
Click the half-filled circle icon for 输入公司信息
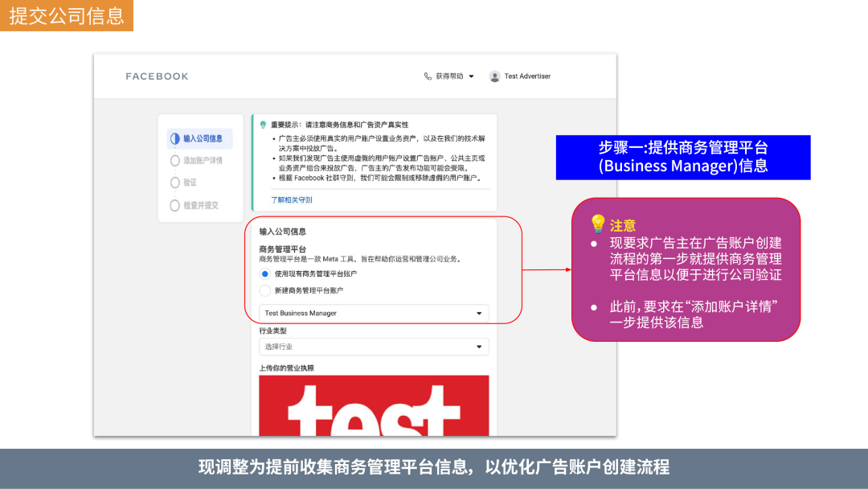pyautogui.click(x=174, y=138)
